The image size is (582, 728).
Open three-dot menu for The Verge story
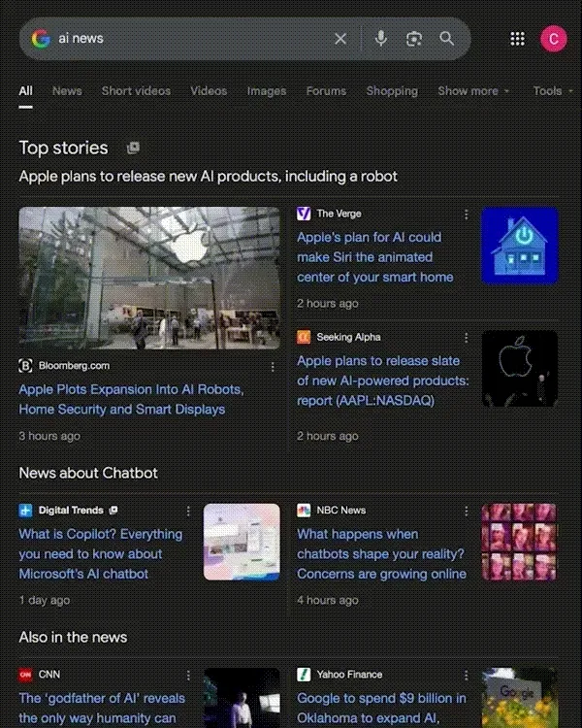(466, 215)
